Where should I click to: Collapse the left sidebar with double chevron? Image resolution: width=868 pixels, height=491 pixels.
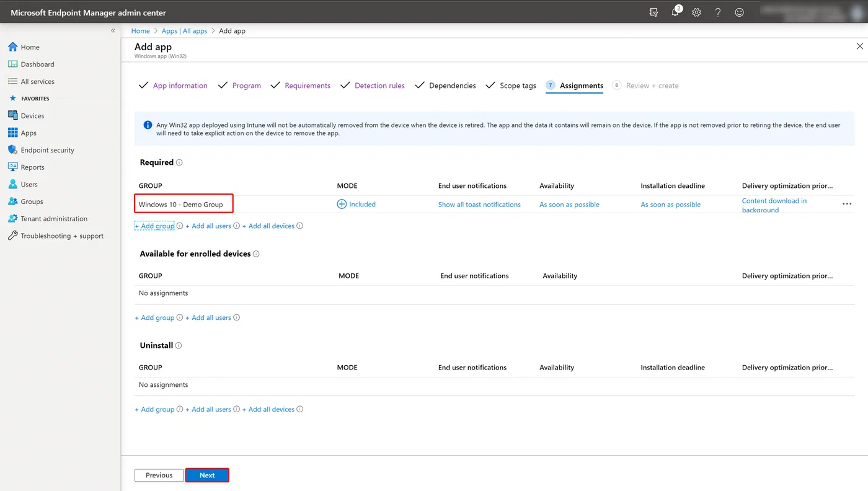click(113, 30)
